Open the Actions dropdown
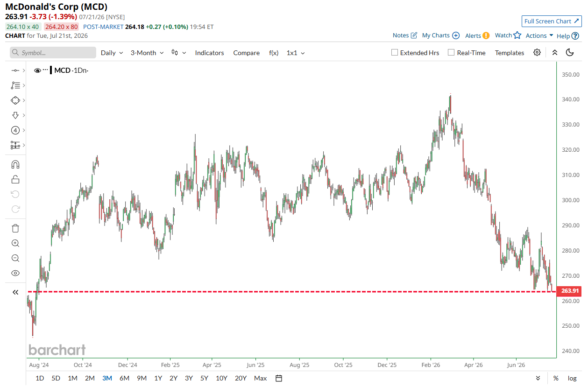588x387 pixels. coord(539,35)
